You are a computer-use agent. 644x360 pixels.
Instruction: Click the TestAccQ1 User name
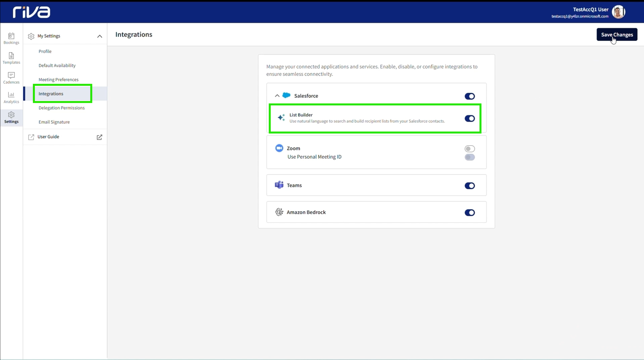pyautogui.click(x=590, y=9)
